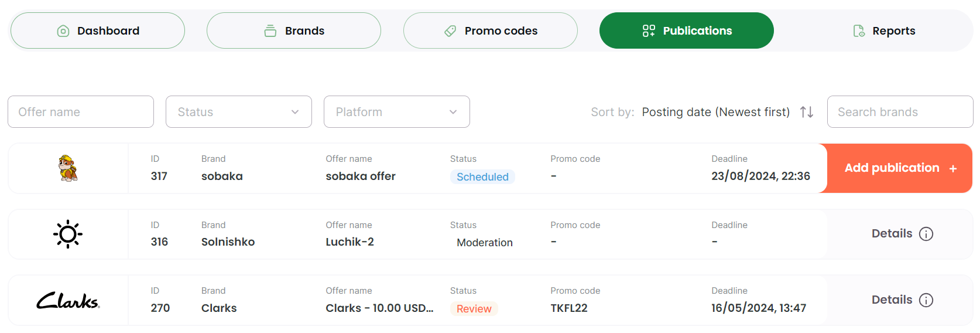The width and height of the screenshot is (980, 333).
Task: Click the Search brands input field
Action: [900, 112]
